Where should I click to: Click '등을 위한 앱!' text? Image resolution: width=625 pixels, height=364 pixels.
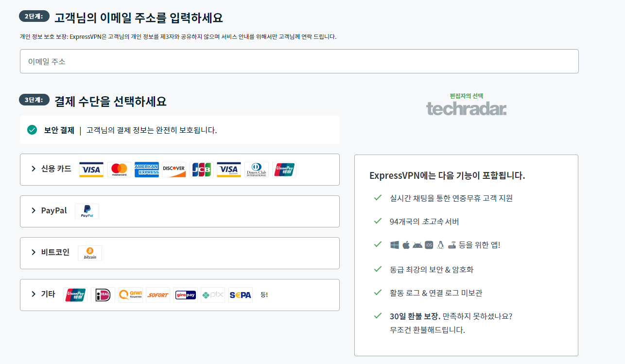coord(480,245)
